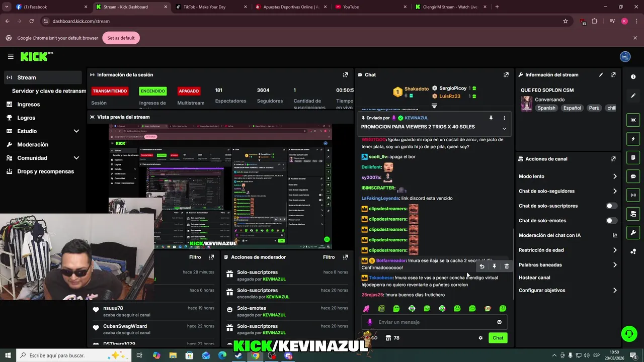Click the Set as default button
Viewport: 644px width, 362px height.
coord(121,38)
